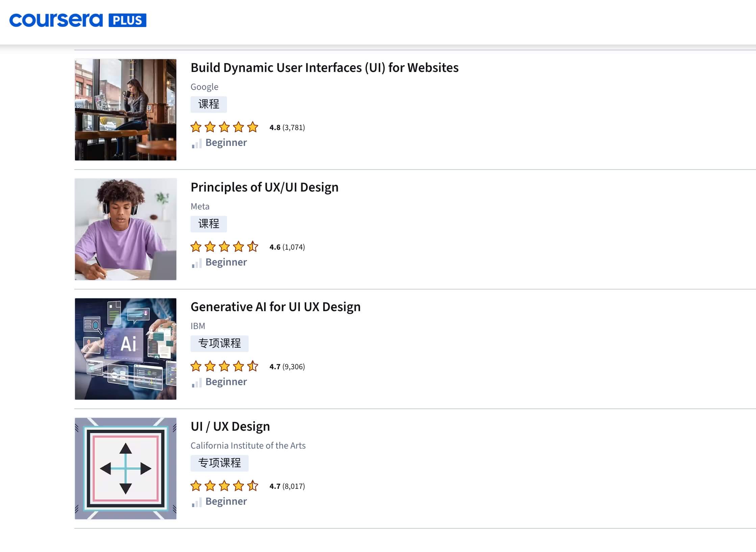Open the UI / UX Design specialization title
Viewport: 756px width, 552px height.
230,426
